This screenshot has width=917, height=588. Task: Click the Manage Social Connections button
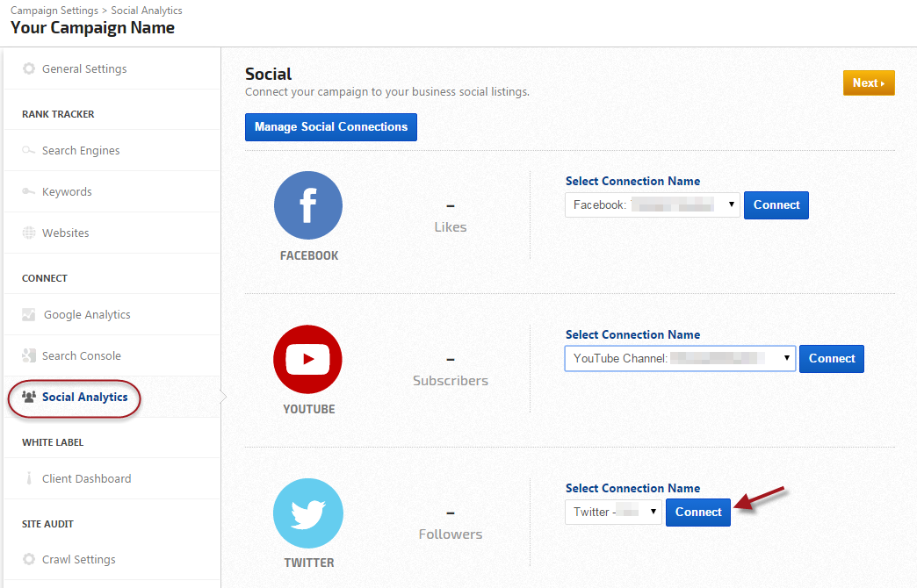(331, 127)
